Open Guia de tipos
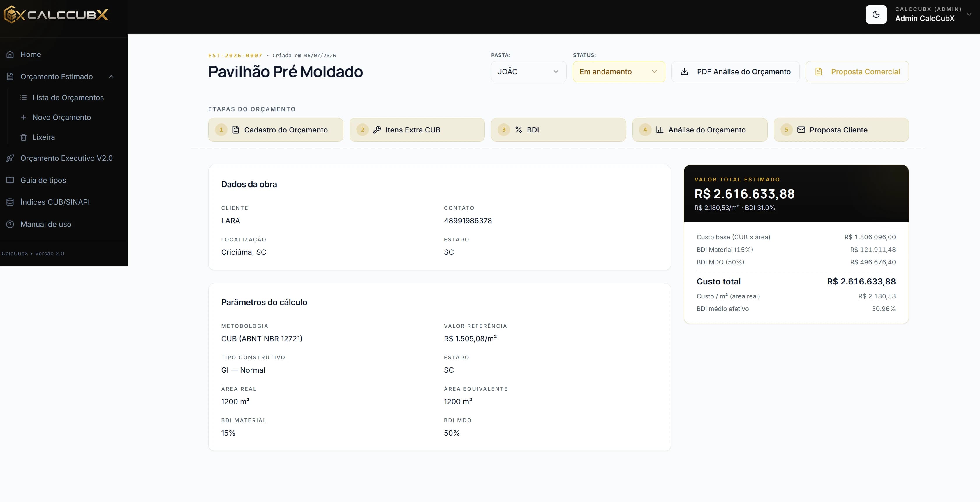980x502 pixels. [x=43, y=180]
